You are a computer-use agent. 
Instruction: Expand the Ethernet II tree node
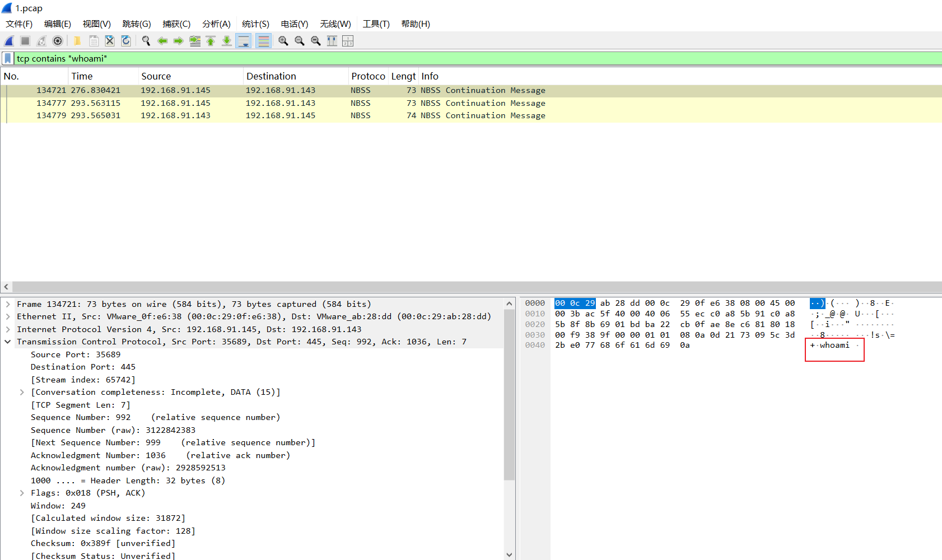[x=8, y=316]
